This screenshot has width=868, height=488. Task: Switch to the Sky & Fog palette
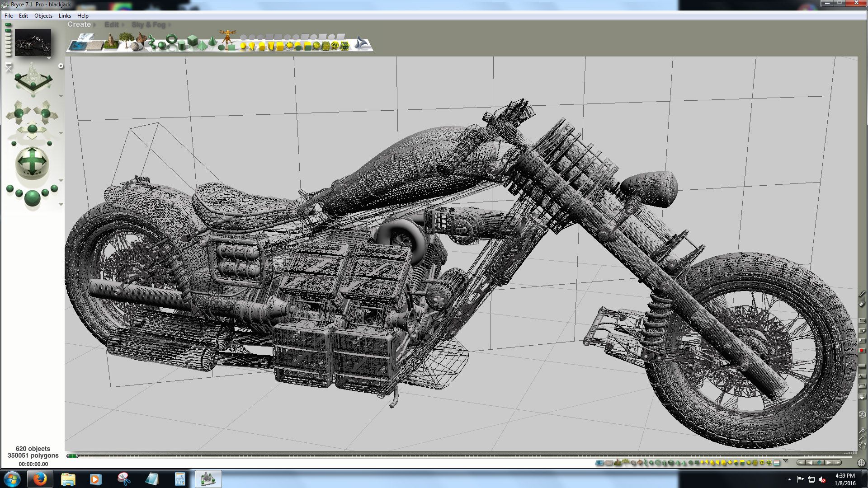click(149, 24)
